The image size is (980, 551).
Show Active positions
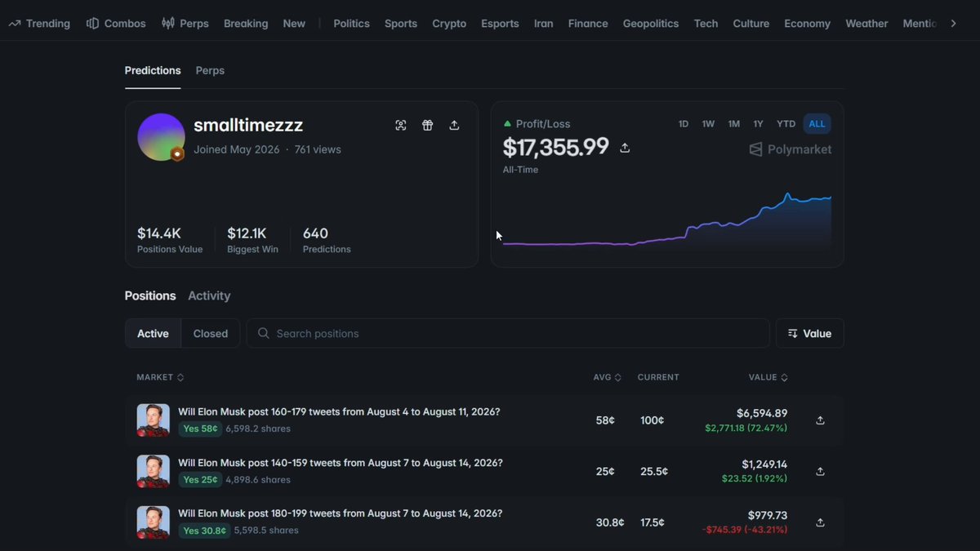pos(153,333)
